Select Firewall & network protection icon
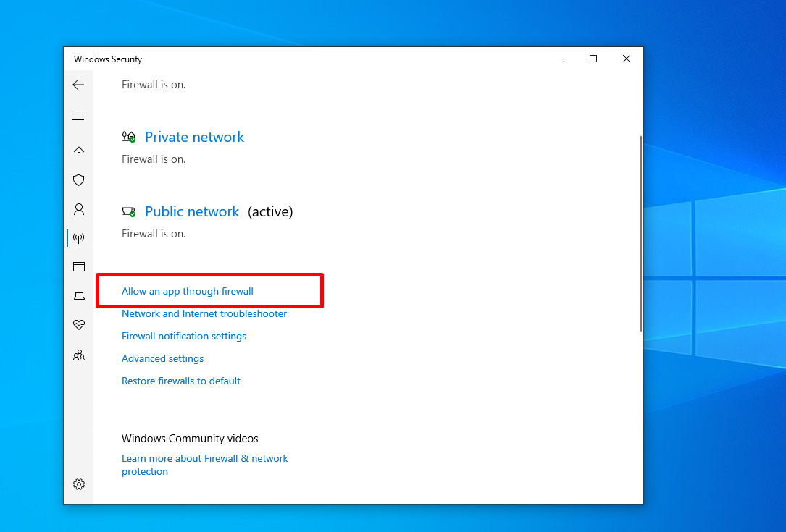The height and width of the screenshot is (532, 786). pyautogui.click(x=79, y=238)
